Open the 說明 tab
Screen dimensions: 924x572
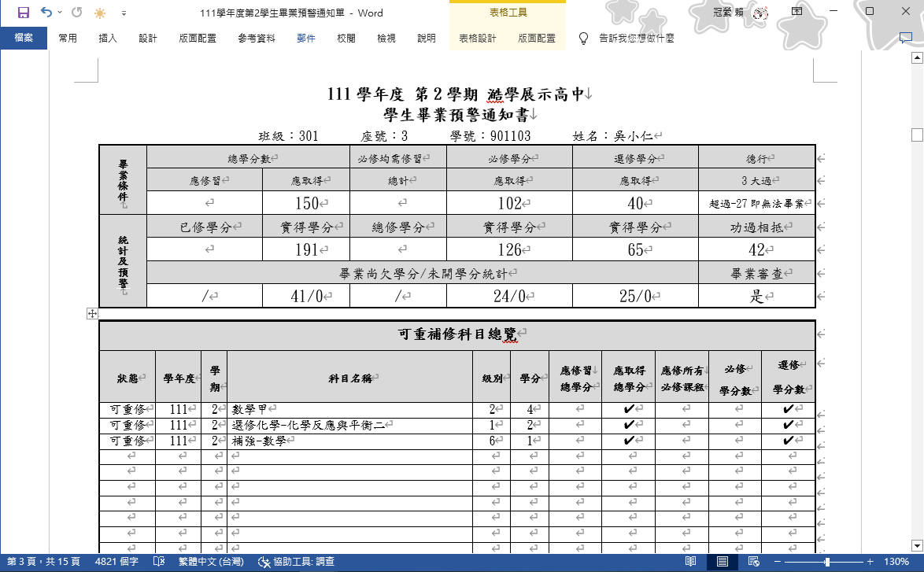pos(426,39)
